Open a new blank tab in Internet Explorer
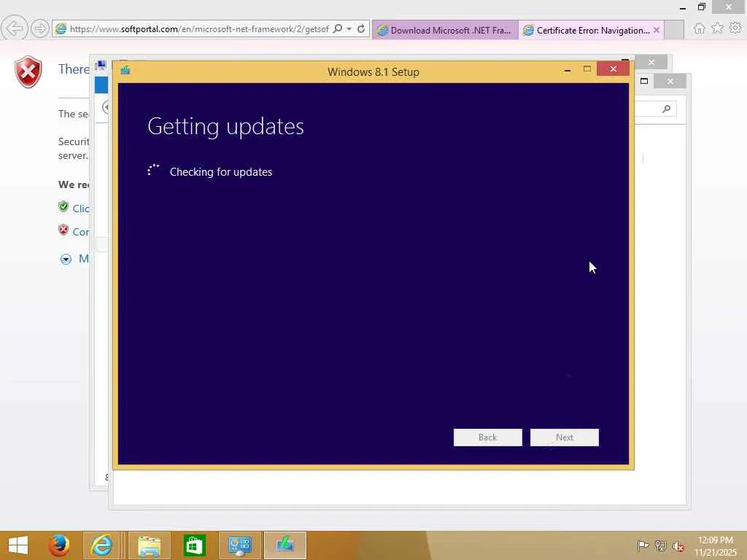 pyautogui.click(x=674, y=29)
